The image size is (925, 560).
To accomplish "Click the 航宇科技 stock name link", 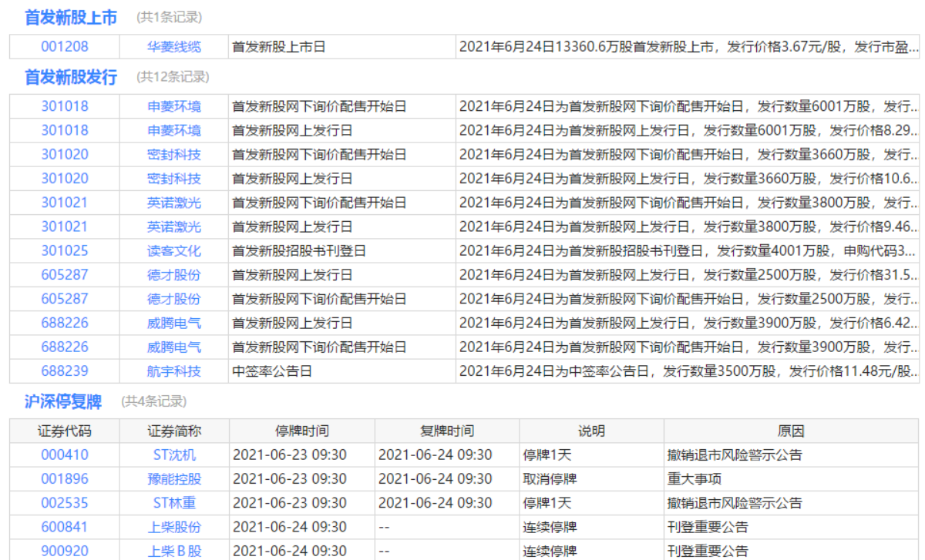I will 174,371.
